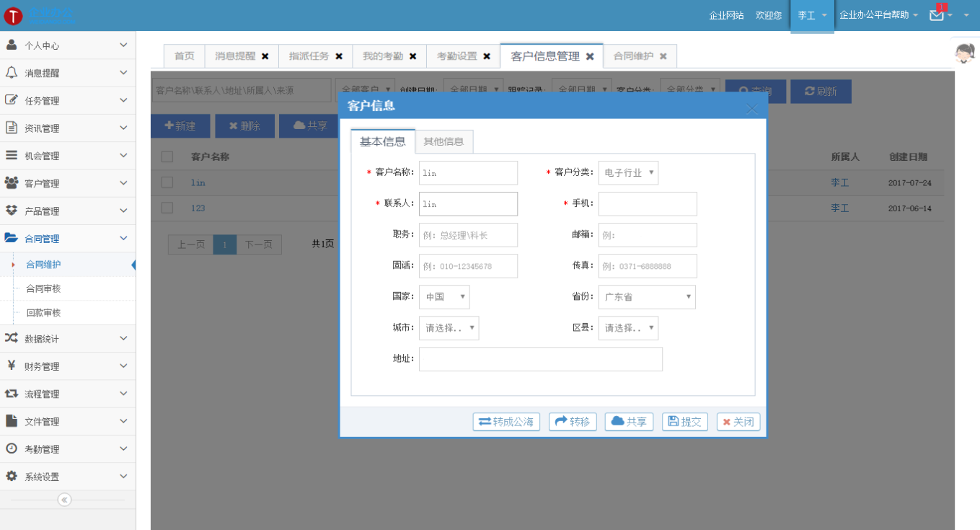The image size is (980, 530).
Task: Open the 李工 user dropdown
Action: click(x=812, y=15)
